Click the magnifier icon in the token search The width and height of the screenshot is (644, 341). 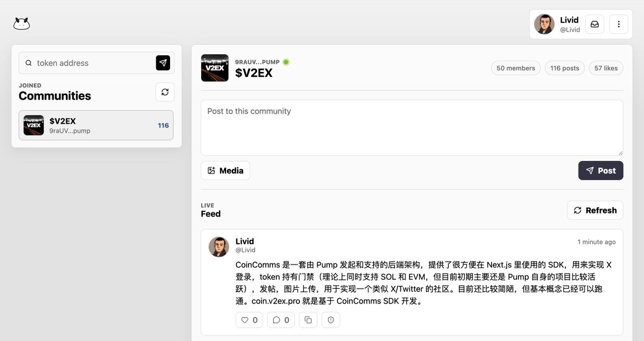(x=29, y=63)
